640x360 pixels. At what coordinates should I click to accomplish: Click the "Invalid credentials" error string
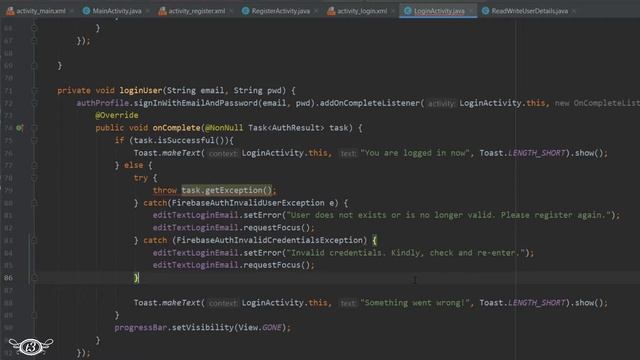tap(406, 253)
